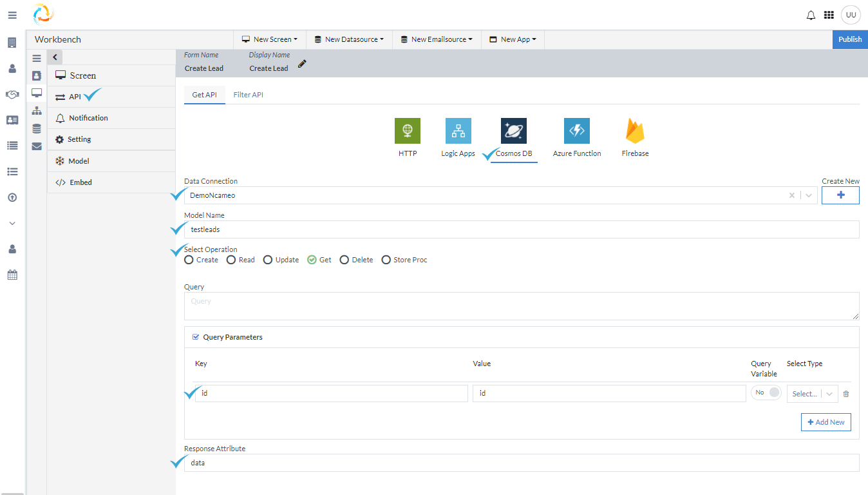The width and height of the screenshot is (868, 495).
Task: Select the Get operation radio
Action: point(312,260)
